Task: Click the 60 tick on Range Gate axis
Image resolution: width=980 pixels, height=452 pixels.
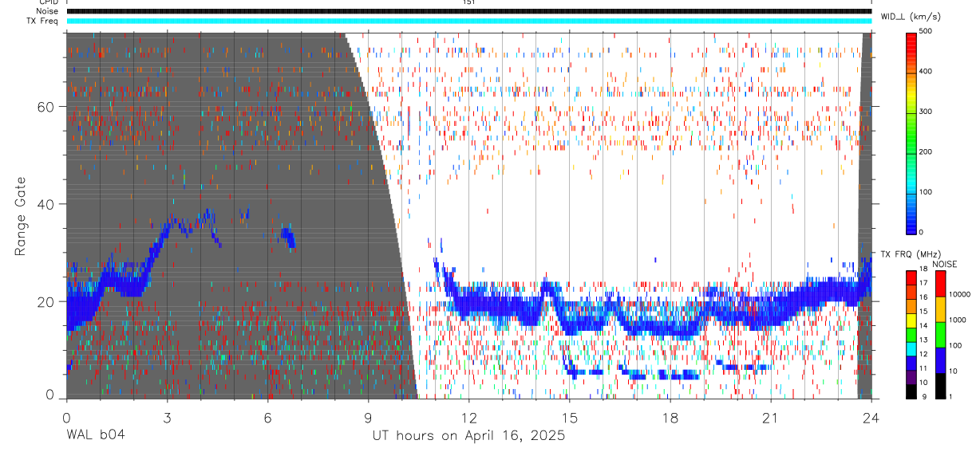Action: point(47,107)
